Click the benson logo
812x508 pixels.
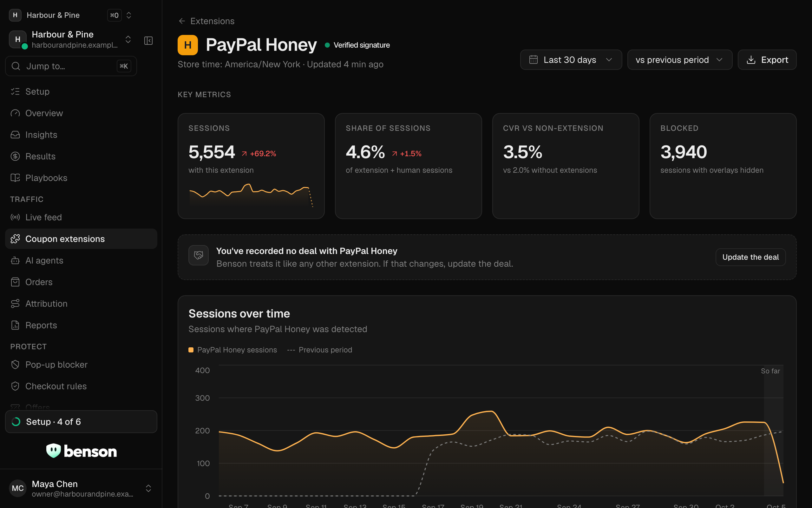[x=82, y=451]
